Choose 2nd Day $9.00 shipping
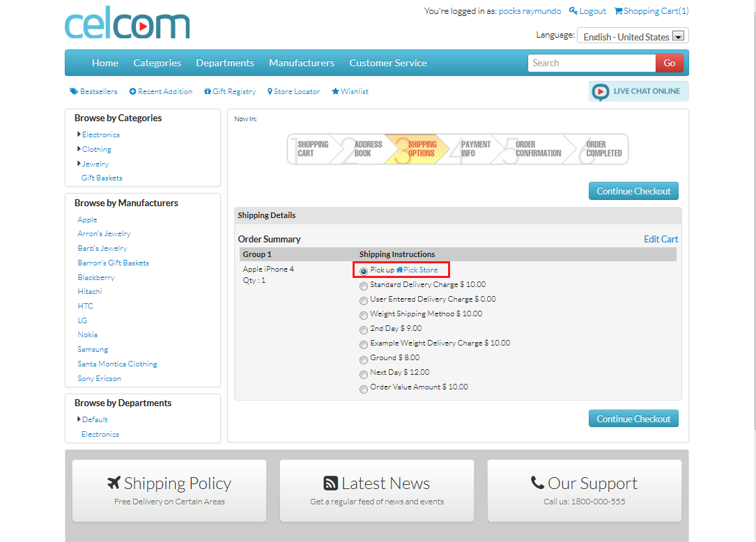756x542 pixels. pos(363,330)
